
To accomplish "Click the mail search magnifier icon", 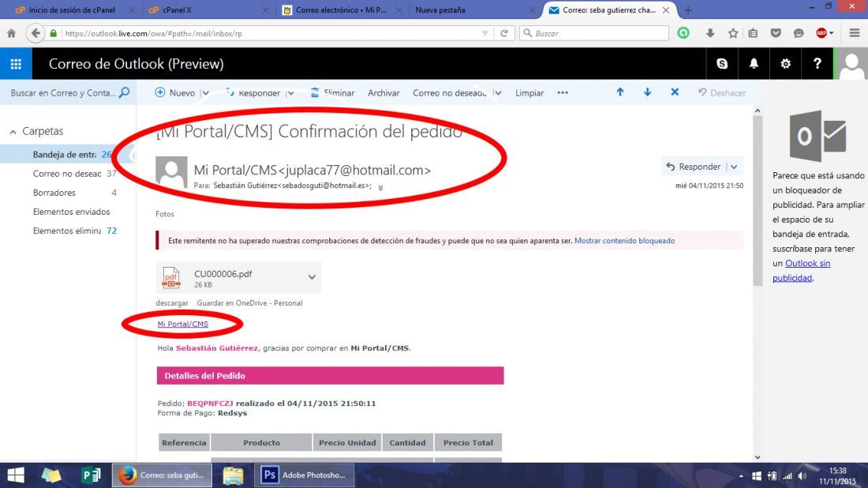I will coord(125,92).
